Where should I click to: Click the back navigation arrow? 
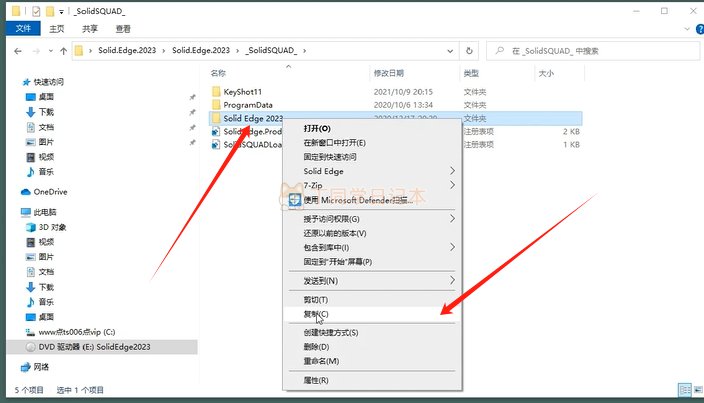(18, 51)
